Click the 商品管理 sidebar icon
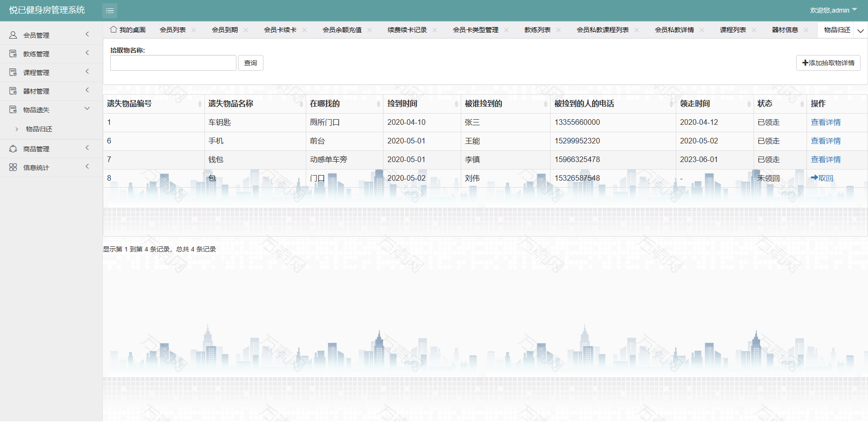 (x=13, y=149)
